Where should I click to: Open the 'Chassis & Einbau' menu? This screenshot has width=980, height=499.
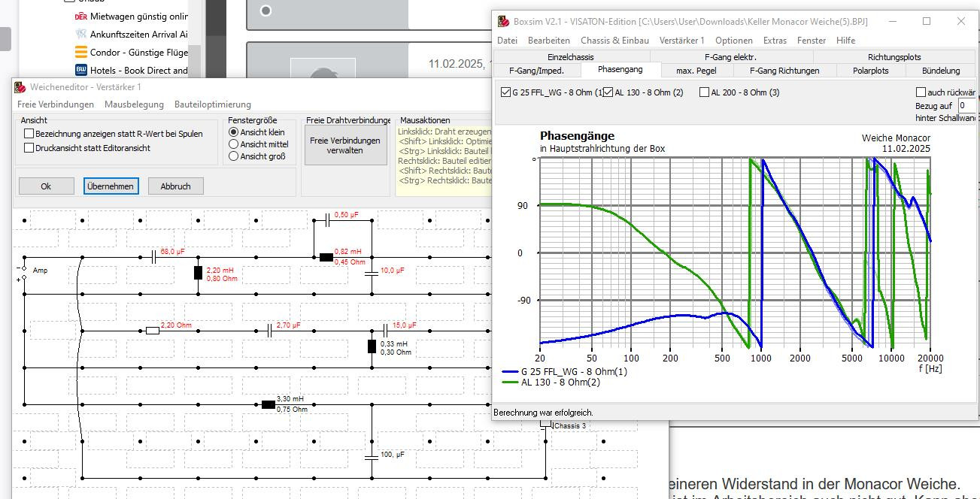tap(614, 41)
